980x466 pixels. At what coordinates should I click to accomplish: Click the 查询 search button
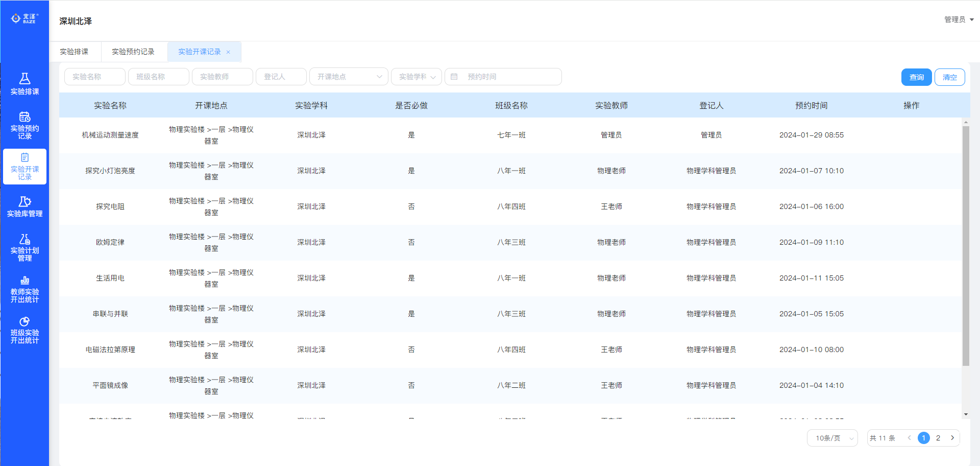pos(916,77)
